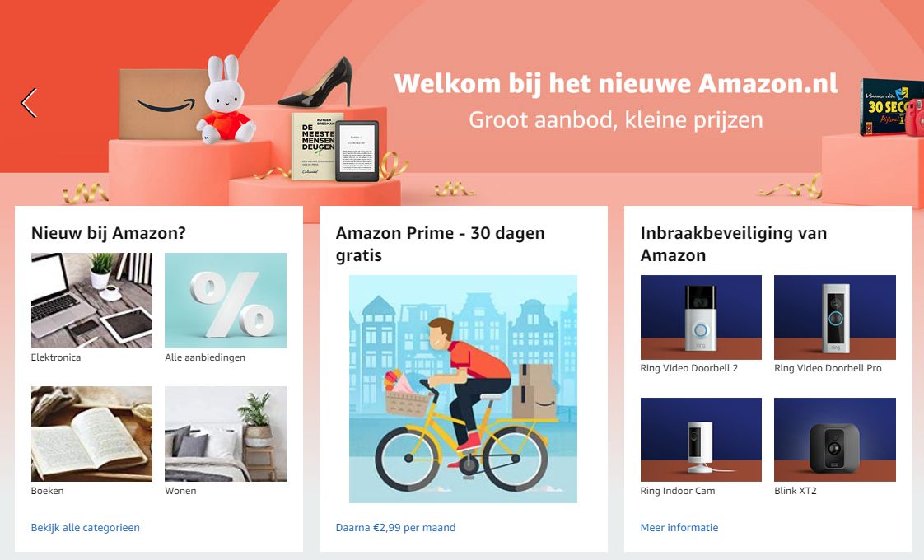The height and width of the screenshot is (560, 924).
Task: Select the Boeken open book image
Action: pyautogui.click(x=91, y=434)
